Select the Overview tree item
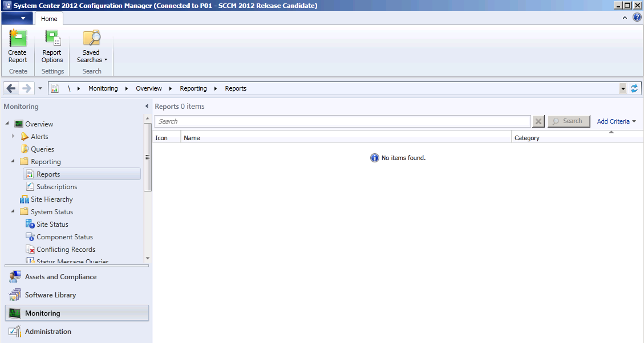 coord(39,124)
